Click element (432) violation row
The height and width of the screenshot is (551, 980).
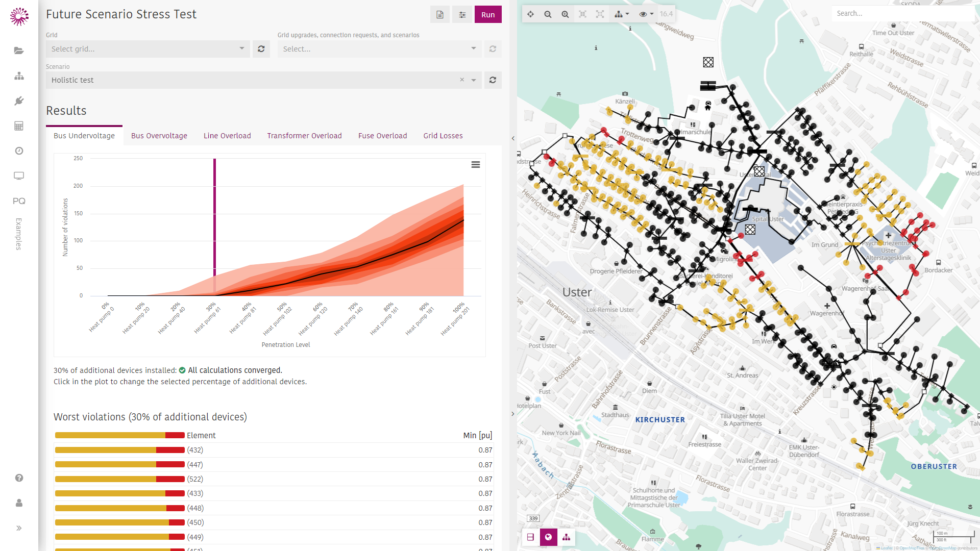pyautogui.click(x=274, y=450)
